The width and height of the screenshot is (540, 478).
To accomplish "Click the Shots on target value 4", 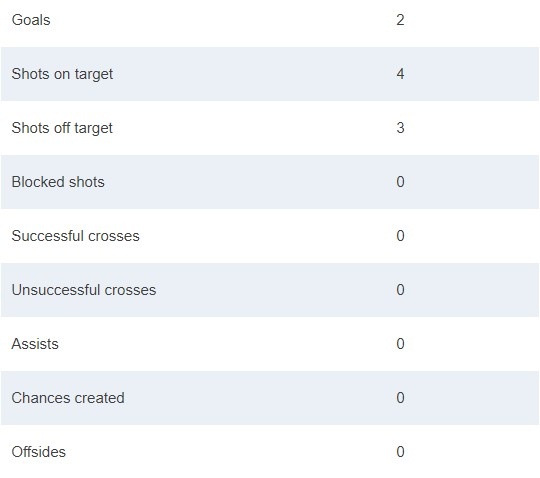I will (400, 74).
